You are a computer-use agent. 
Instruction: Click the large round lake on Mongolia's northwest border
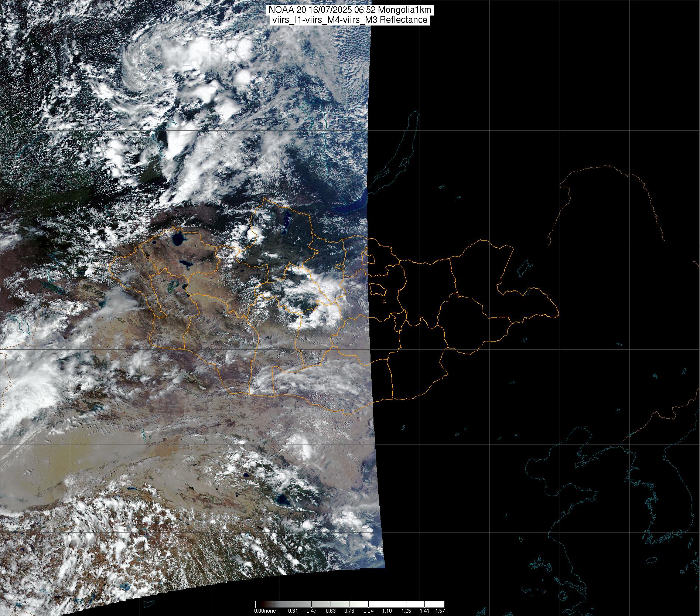click(178, 238)
